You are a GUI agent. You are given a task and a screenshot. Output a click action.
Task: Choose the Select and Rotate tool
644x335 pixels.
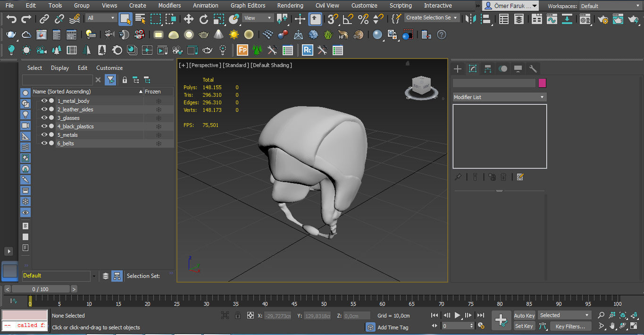click(x=204, y=19)
